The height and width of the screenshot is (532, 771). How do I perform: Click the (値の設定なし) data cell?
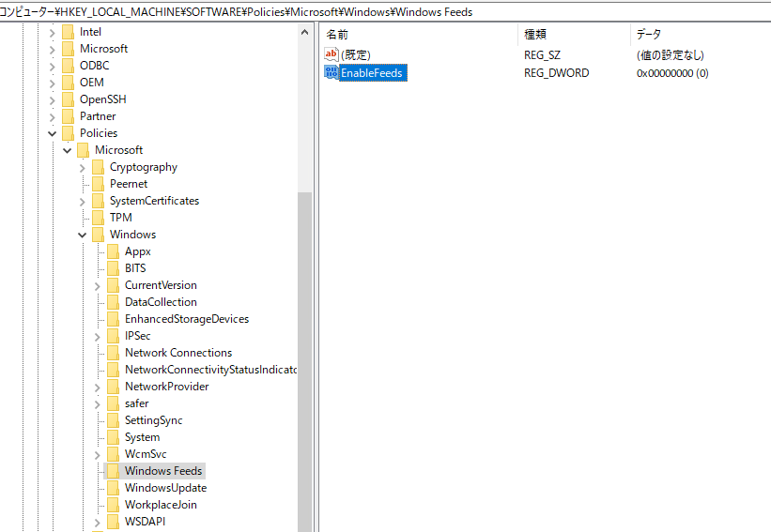pyautogui.click(x=671, y=55)
